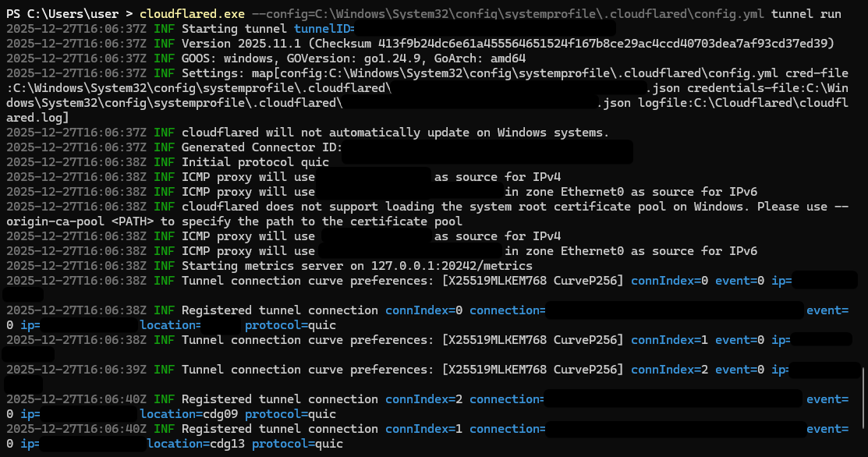Click the "Generated Connector ID:" text

point(262,147)
